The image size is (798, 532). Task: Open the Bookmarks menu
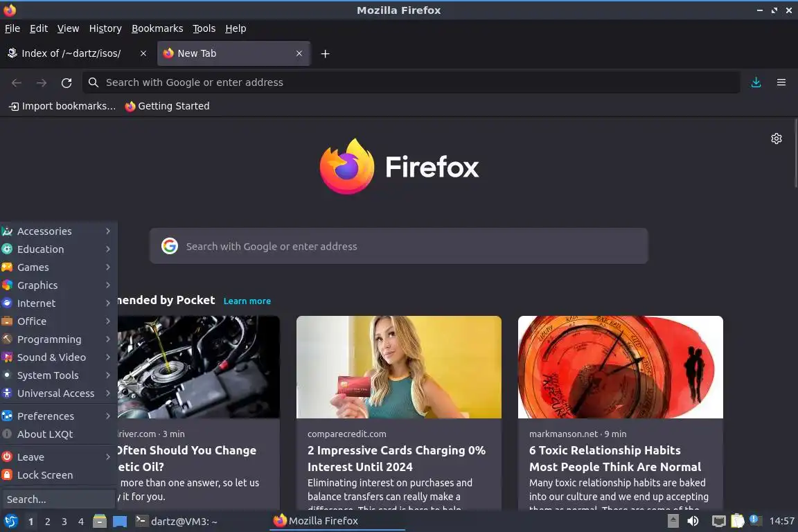[157, 28]
